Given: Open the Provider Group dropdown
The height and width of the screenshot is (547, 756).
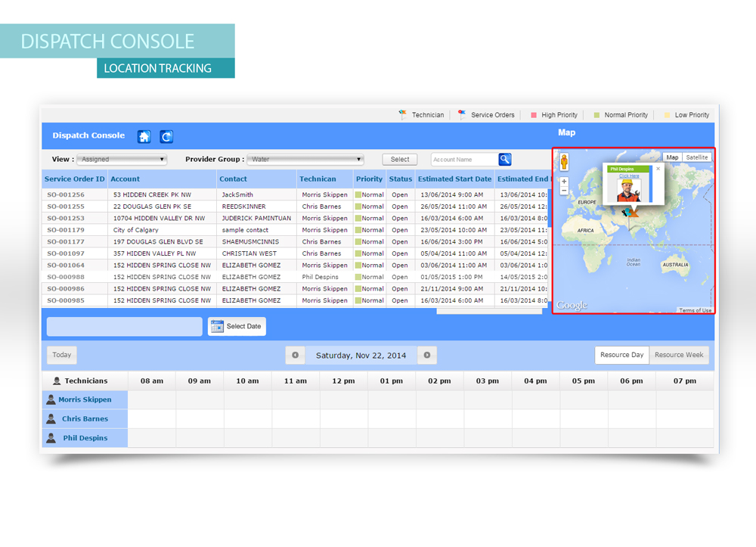Looking at the screenshot, I should (x=306, y=160).
